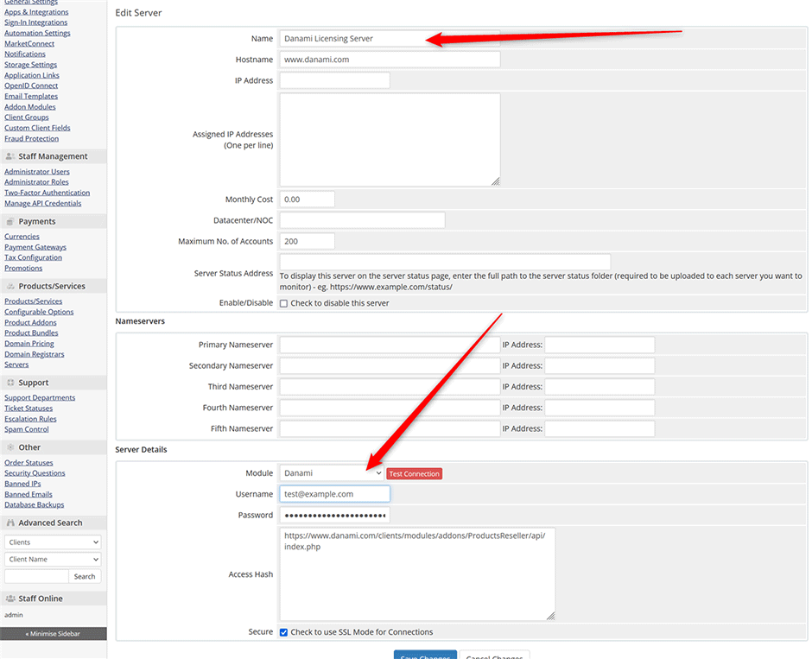
Task: Focus the Assigned IP Addresses text area
Action: point(390,140)
